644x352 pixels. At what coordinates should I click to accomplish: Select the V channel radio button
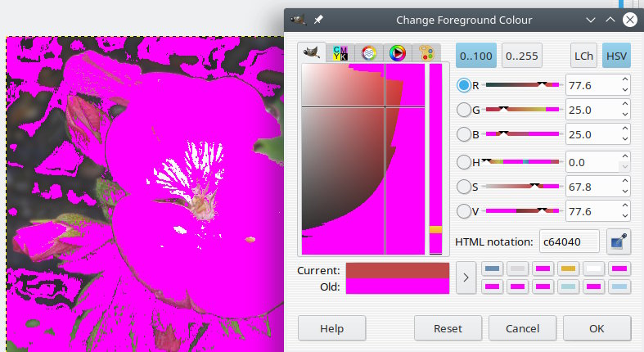[464, 211]
